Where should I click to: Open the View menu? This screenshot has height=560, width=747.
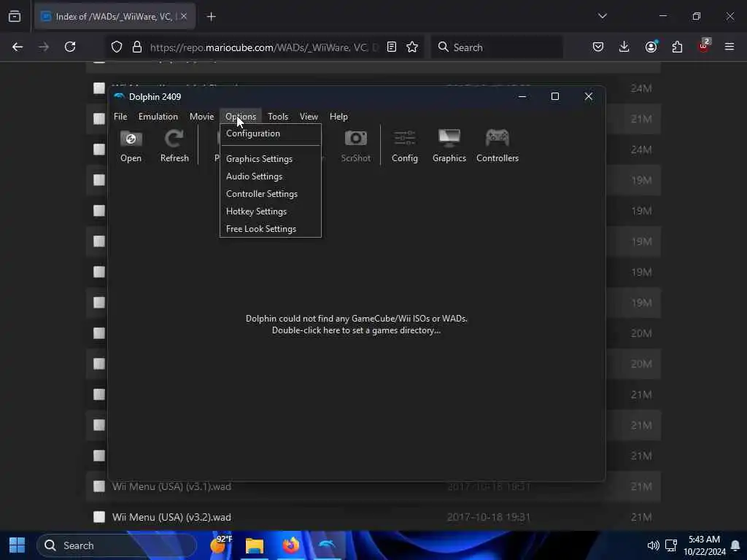[x=309, y=117]
